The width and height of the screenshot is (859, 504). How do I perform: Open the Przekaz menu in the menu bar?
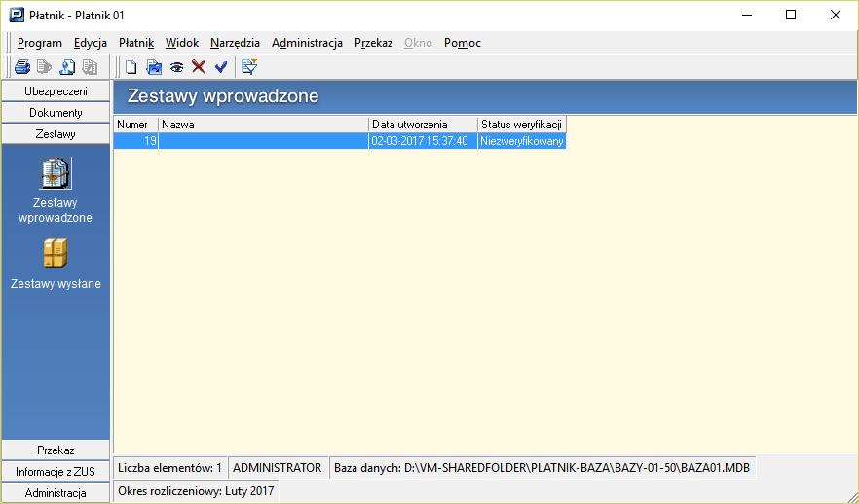(374, 43)
